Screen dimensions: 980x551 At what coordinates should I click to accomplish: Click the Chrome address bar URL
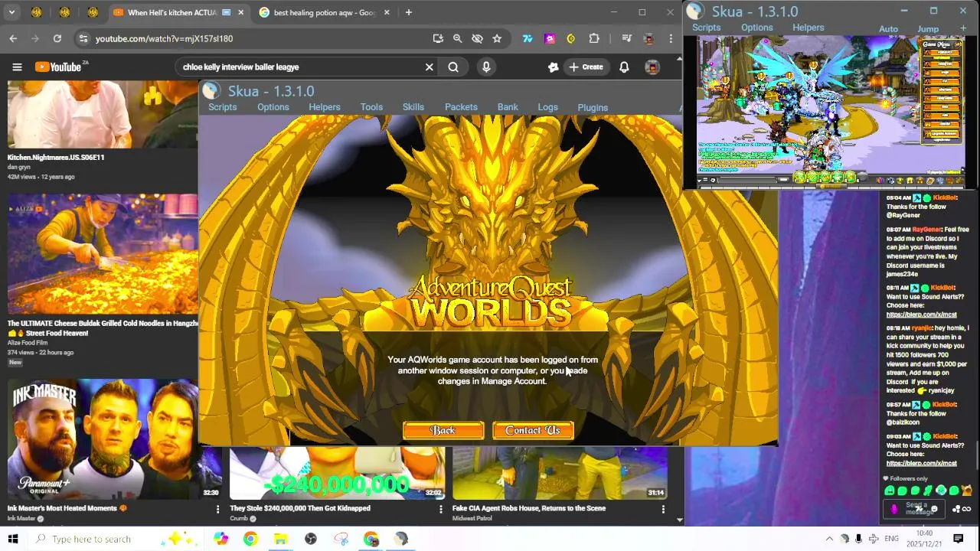pos(164,38)
